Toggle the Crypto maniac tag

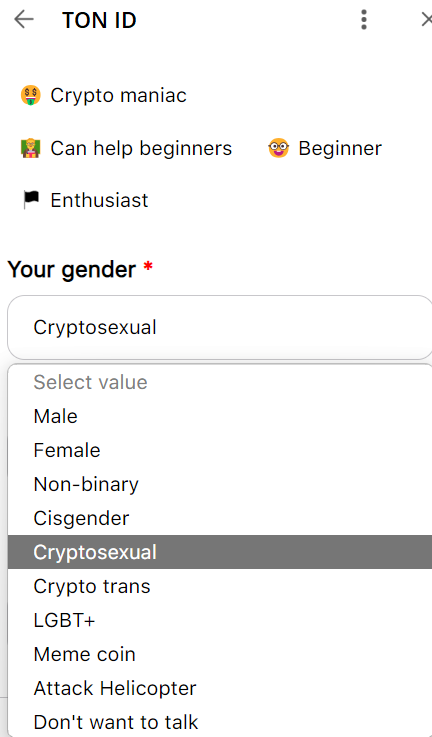click(x=103, y=95)
